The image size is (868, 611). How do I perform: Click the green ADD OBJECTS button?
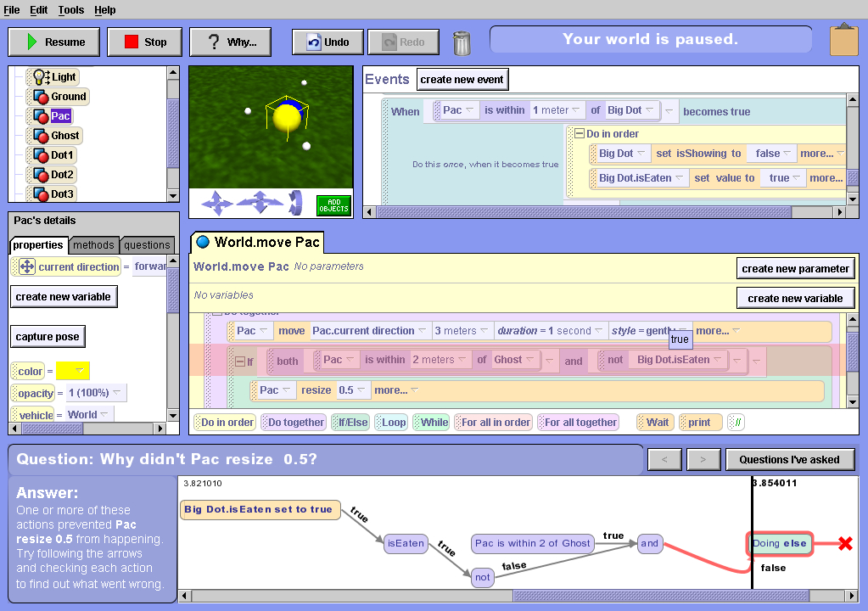tap(333, 205)
